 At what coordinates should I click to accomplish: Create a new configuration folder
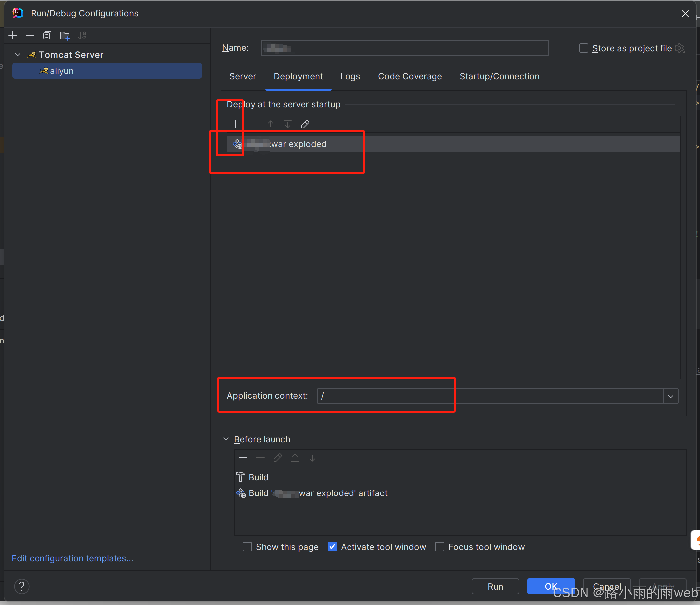coord(64,36)
